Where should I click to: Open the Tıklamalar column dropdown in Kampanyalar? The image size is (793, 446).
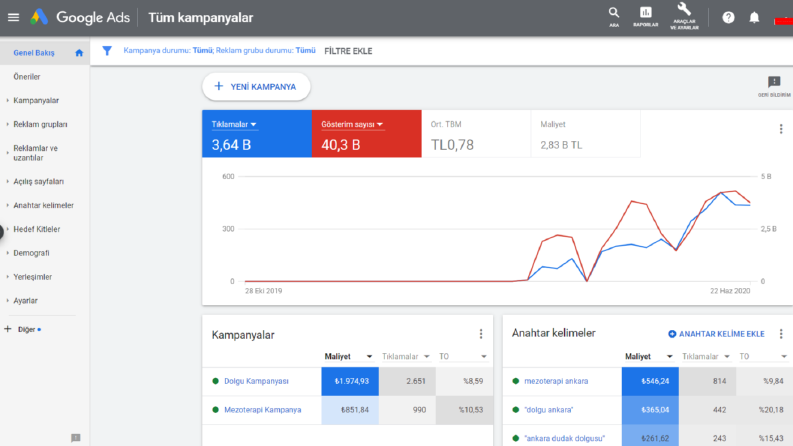click(405, 356)
